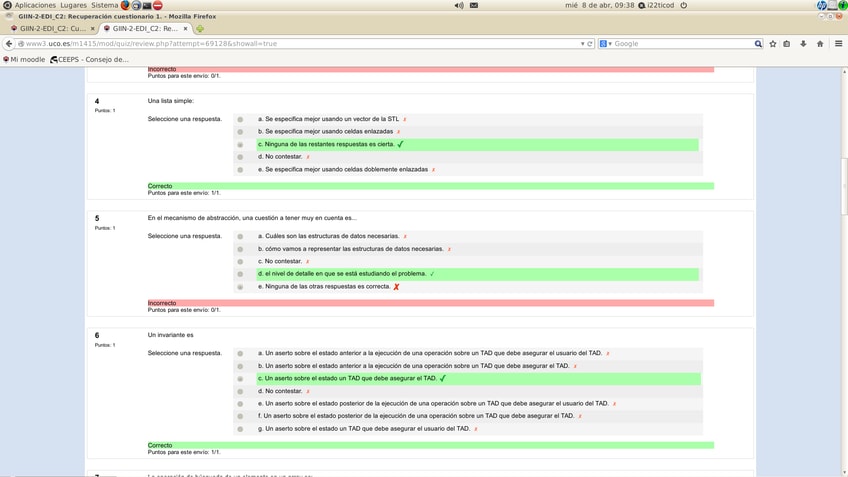
Task: Open the Sistema menu
Action: tap(104, 5)
